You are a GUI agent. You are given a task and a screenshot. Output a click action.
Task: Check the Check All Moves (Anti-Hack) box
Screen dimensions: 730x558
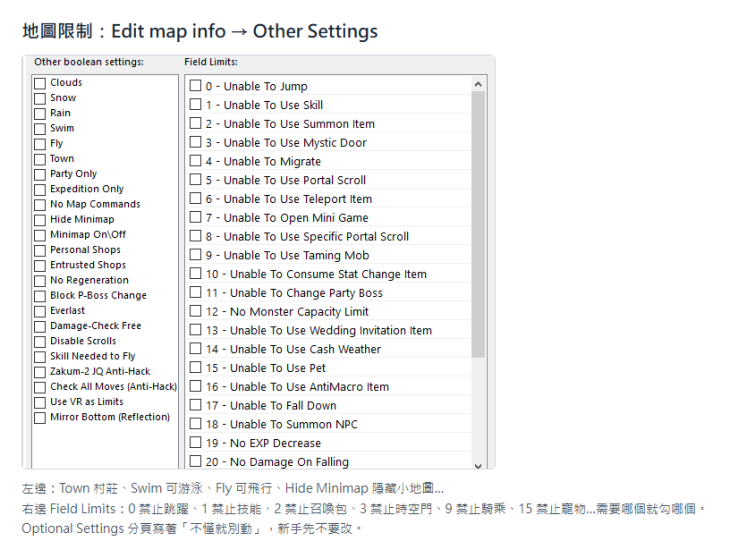[40, 388]
